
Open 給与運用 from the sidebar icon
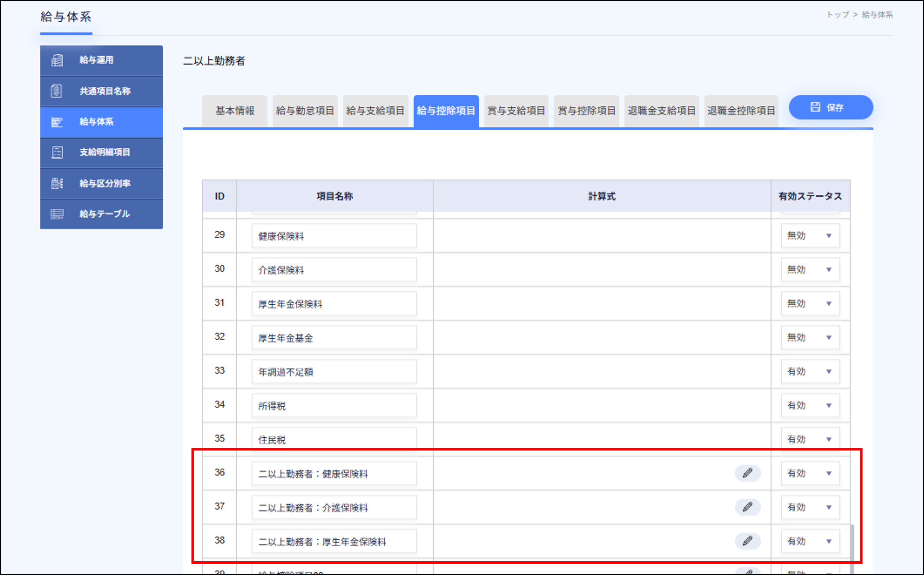(57, 60)
